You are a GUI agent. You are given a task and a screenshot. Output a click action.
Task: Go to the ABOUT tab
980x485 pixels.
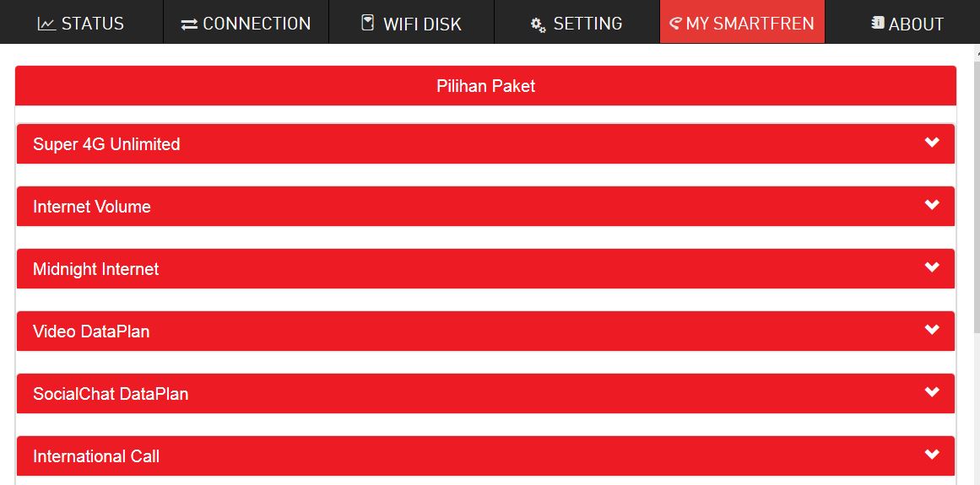pos(916,24)
